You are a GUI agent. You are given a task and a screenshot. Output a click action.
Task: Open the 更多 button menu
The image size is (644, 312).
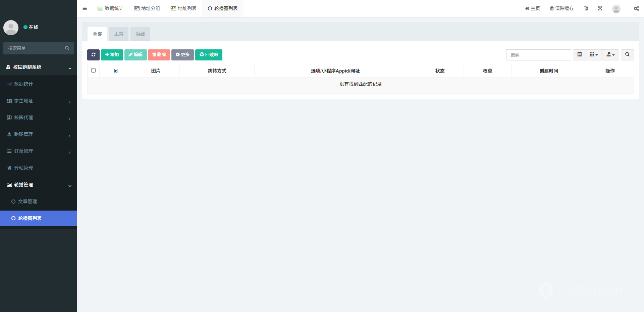click(182, 55)
